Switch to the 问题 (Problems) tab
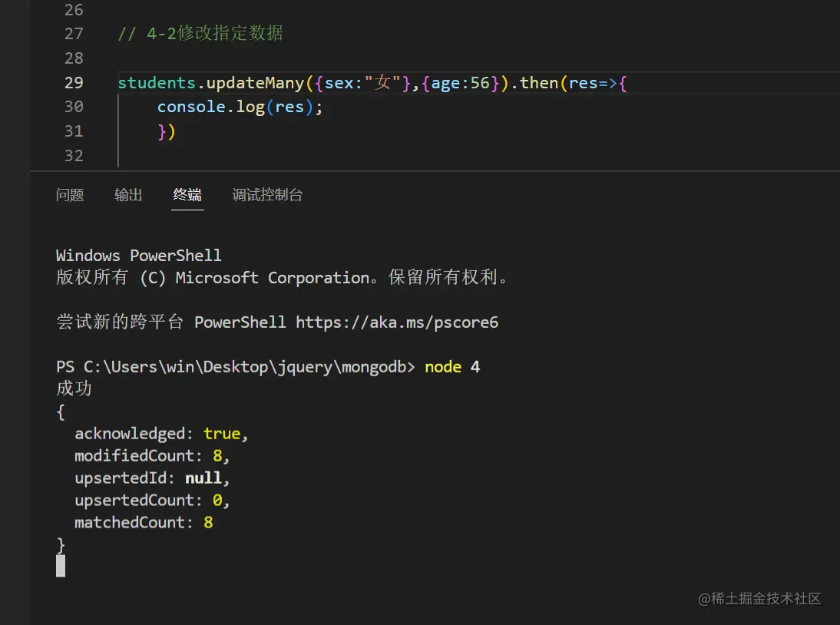This screenshot has height=625, width=840. (x=70, y=194)
